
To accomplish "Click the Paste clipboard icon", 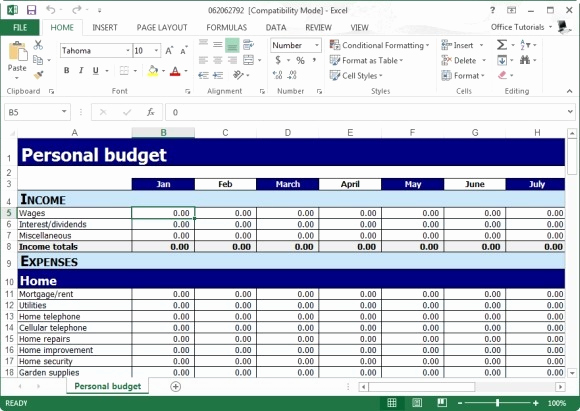I will (x=17, y=51).
